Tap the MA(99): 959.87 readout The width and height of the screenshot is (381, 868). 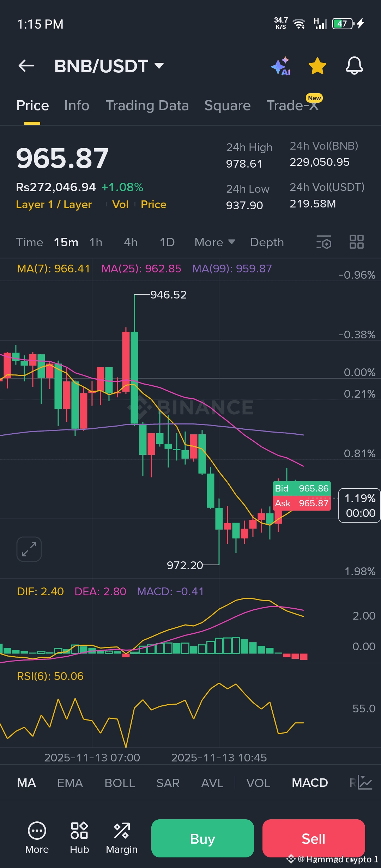(232, 269)
